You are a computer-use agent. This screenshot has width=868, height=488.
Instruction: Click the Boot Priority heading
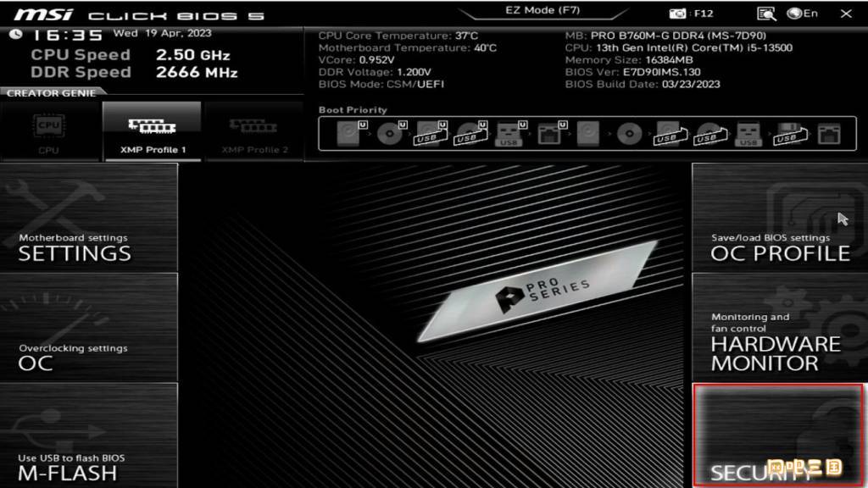tap(353, 109)
